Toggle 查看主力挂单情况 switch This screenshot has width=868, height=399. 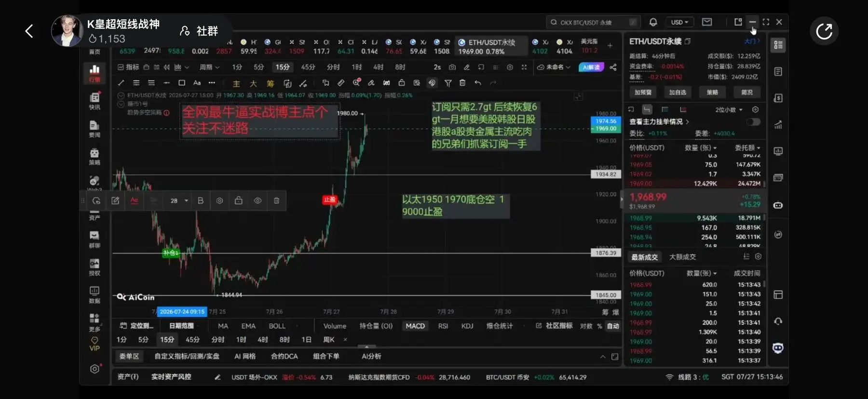click(x=753, y=121)
